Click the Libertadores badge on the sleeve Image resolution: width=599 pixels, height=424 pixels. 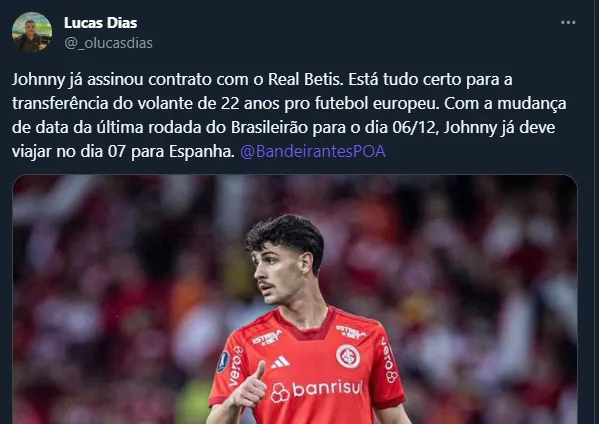pyautogui.click(x=223, y=361)
